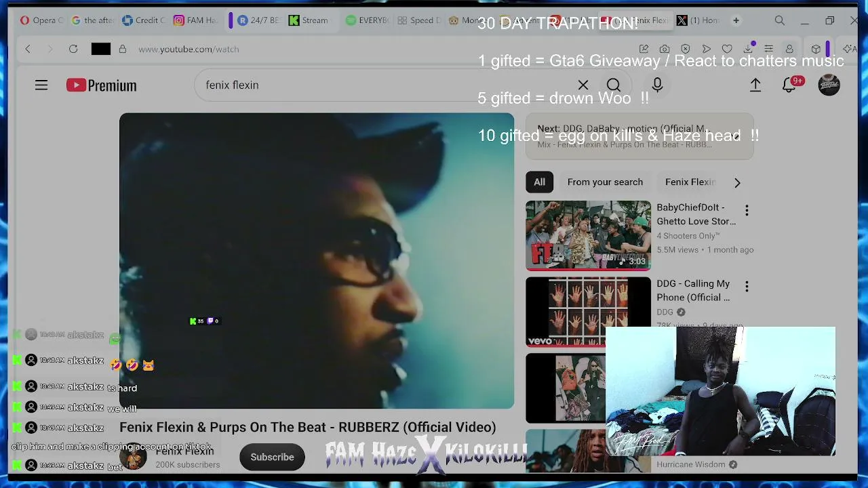Switch to the Spotify EVERYB tab
Screen dimensions: 868x488
click(x=367, y=20)
